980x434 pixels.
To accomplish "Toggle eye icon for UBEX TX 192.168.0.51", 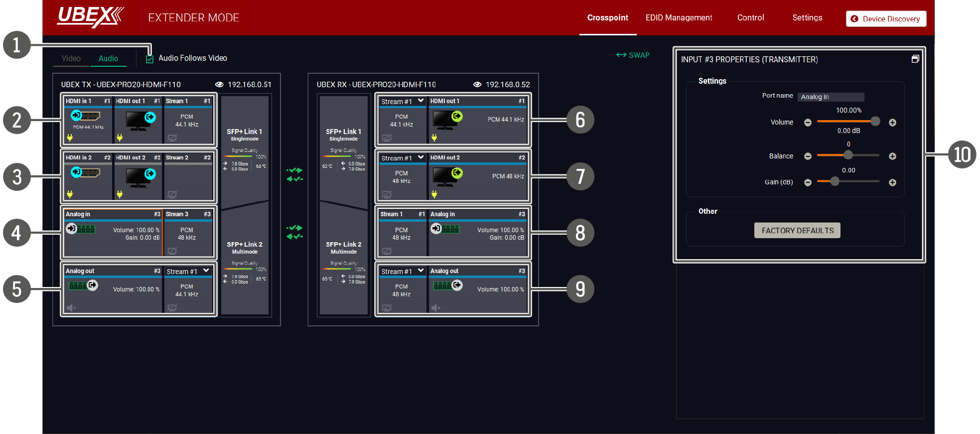I will [x=219, y=84].
